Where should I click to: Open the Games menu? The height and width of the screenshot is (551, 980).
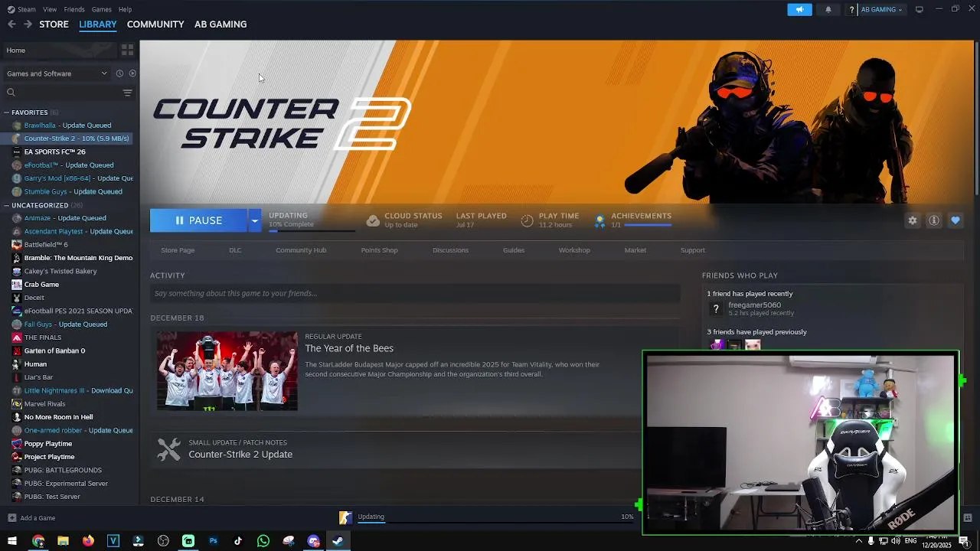point(101,9)
